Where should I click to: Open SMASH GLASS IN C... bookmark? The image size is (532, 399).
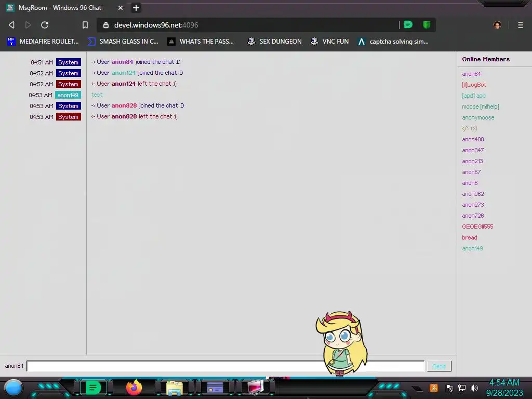[x=123, y=42]
